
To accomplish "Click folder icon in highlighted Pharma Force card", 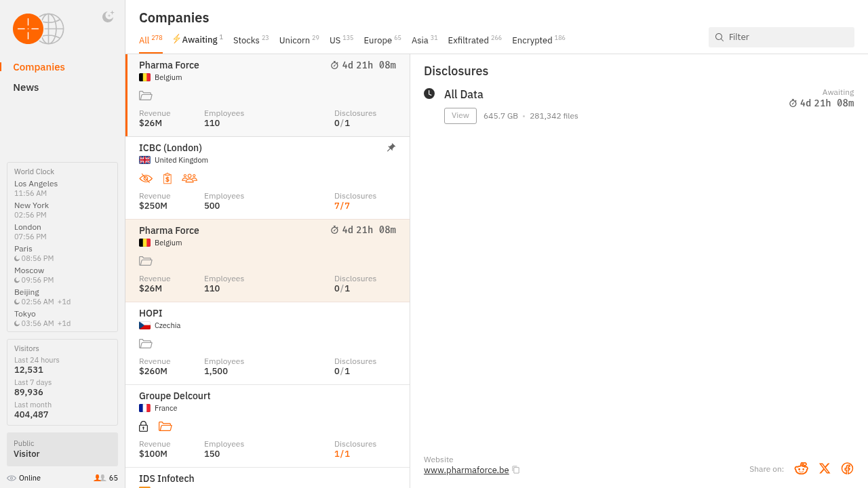I will pos(145,261).
